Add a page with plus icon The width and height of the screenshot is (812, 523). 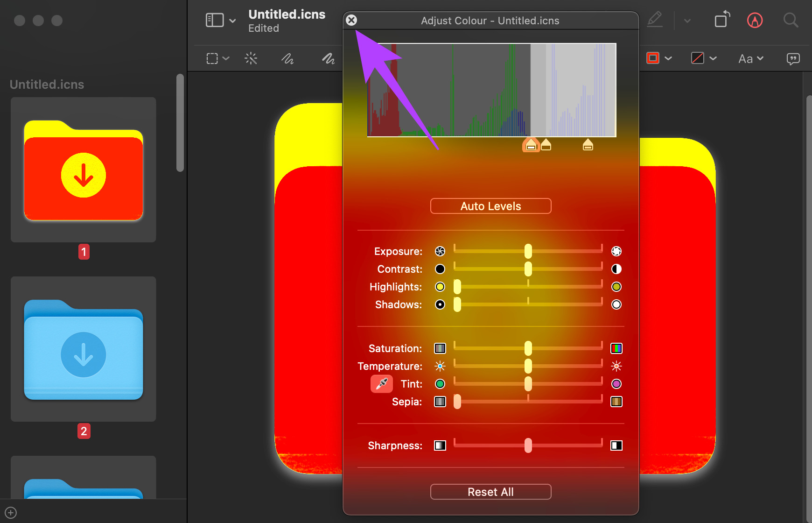11,513
